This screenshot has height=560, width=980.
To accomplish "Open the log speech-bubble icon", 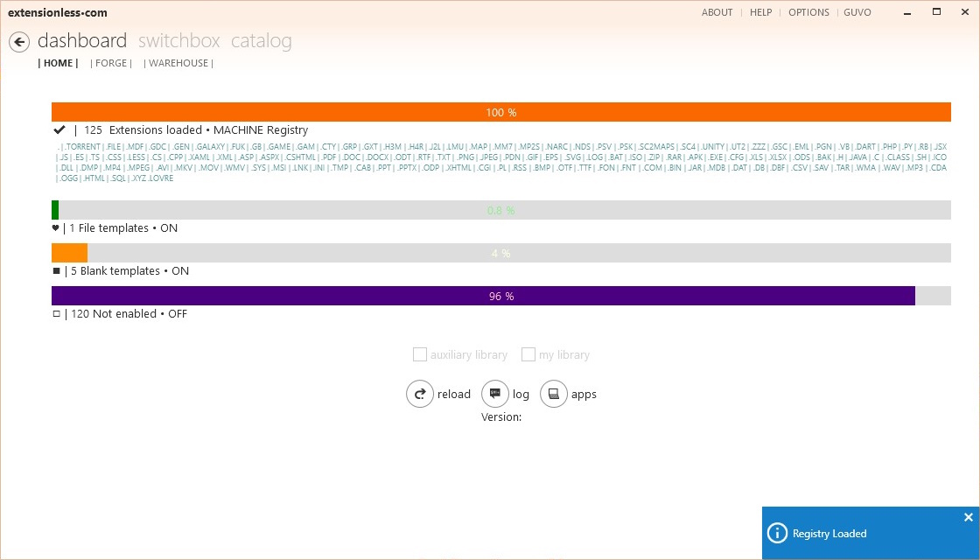I will click(495, 394).
